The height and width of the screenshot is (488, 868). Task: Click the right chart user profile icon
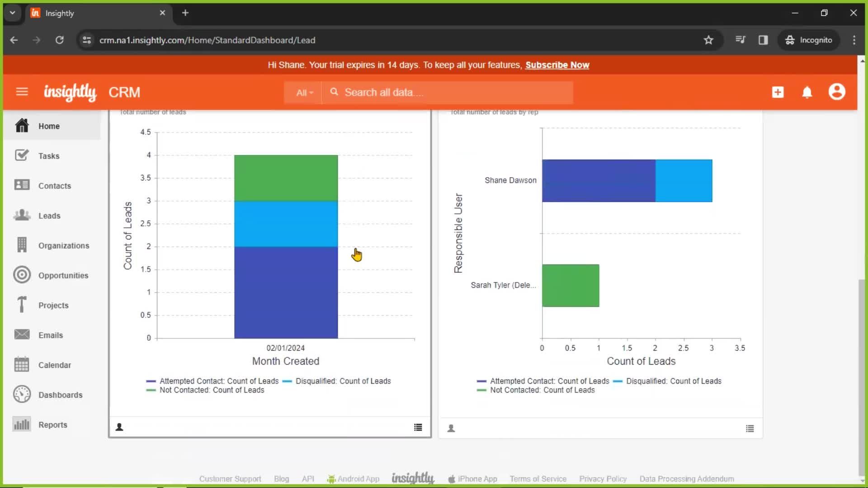pyautogui.click(x=451, y=428)
